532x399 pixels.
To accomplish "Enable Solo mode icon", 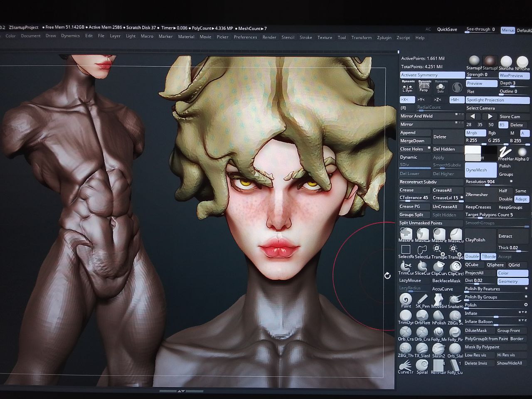I will click(441, 86).
